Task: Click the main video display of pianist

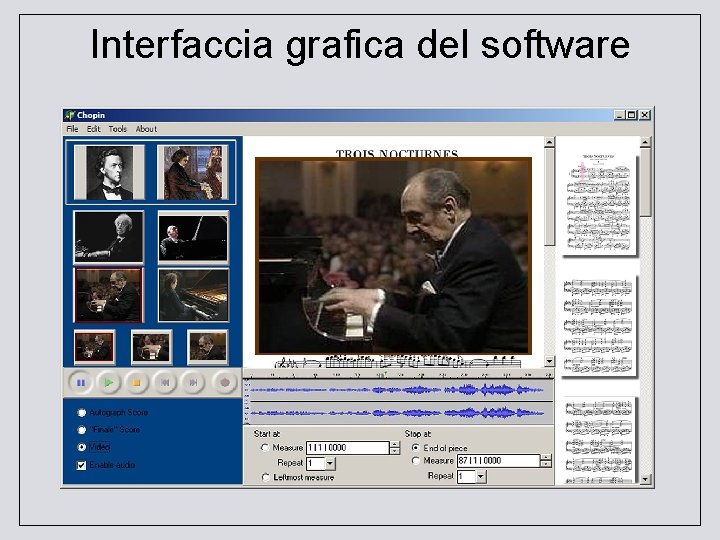Action: click(394, 256)
